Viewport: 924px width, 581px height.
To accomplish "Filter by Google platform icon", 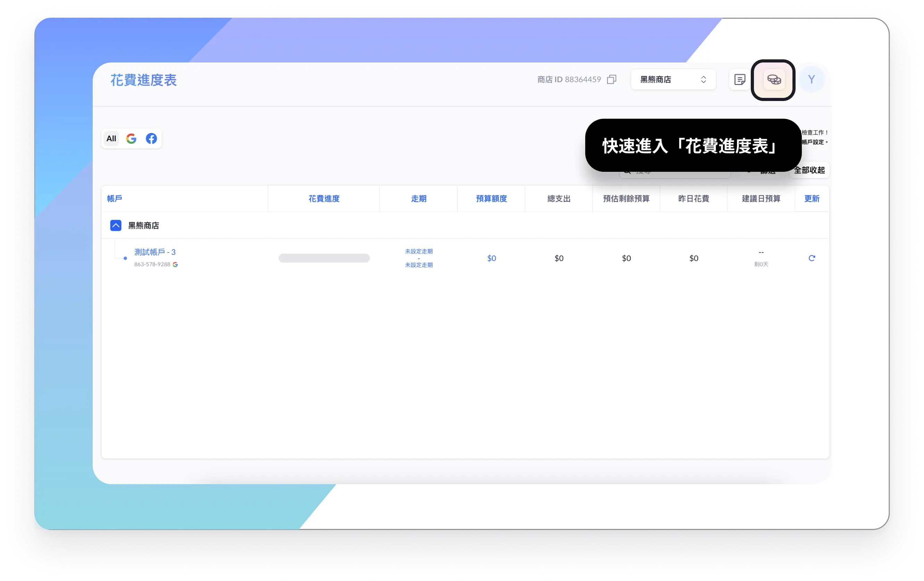I will click(131, 138).
